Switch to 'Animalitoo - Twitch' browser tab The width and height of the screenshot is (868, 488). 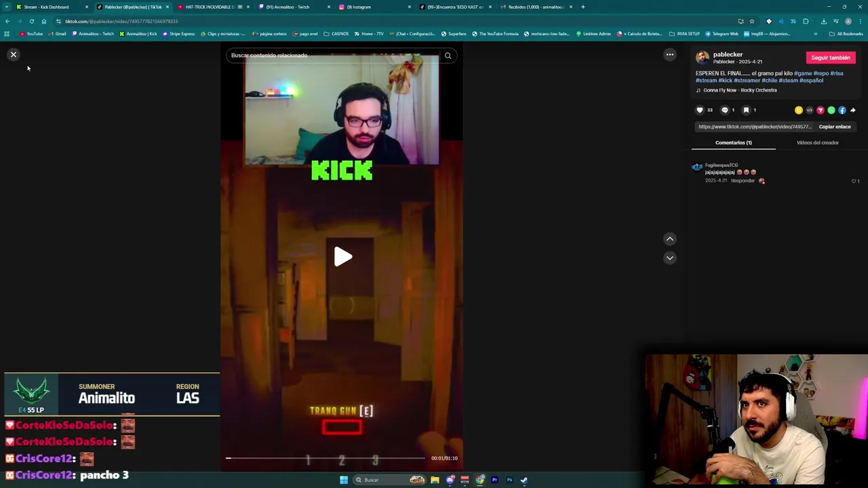pos(294,7)
